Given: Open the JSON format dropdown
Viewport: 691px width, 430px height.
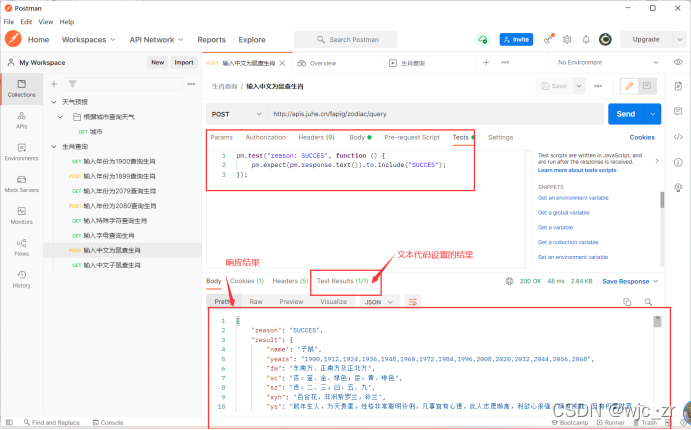Looking at the screenshot, I should tap(378, 302).
